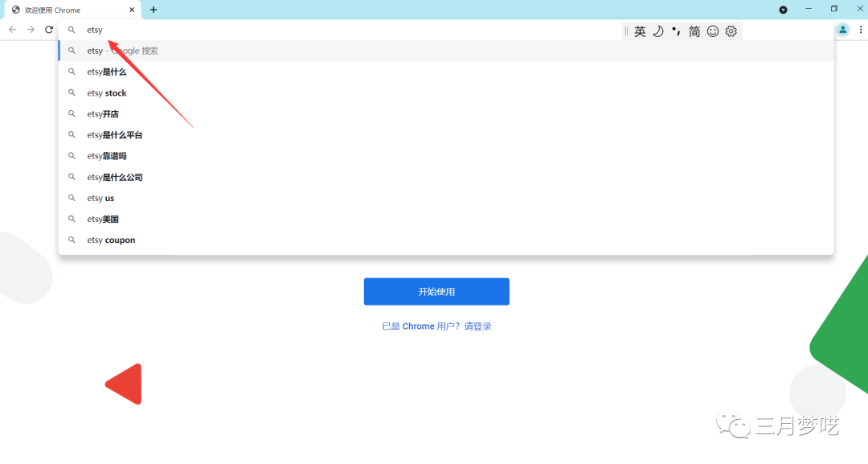Select suggestion etsy - Google 搜索

tap(446, 51)
